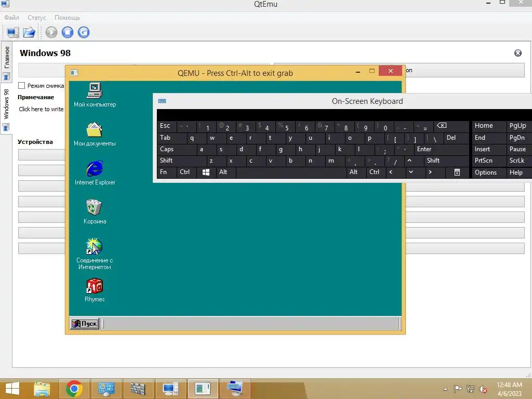Image resolution: width=532 pixels, height=399 pixels.
Task: Click the Home key on On-Screen Keyboard
Action: tap(488, 126)
